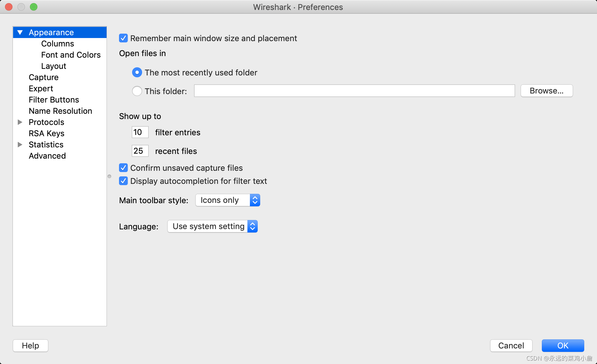Viewport: 597px width, 364px height.
Task: Expand the Protocols tree node arrow
Action: (20, 122)
